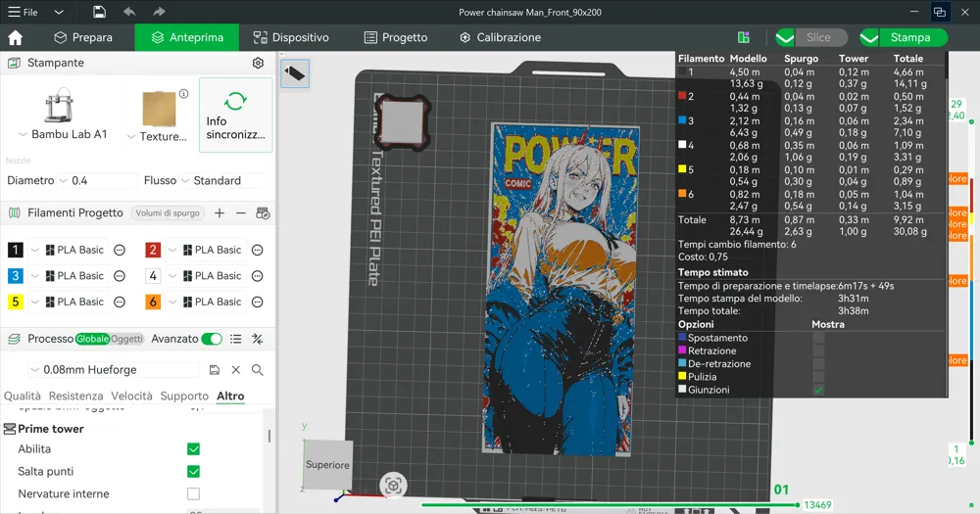Click the Stampa button
This screenshot has height=514, width=980.
(x=910, y=37)
